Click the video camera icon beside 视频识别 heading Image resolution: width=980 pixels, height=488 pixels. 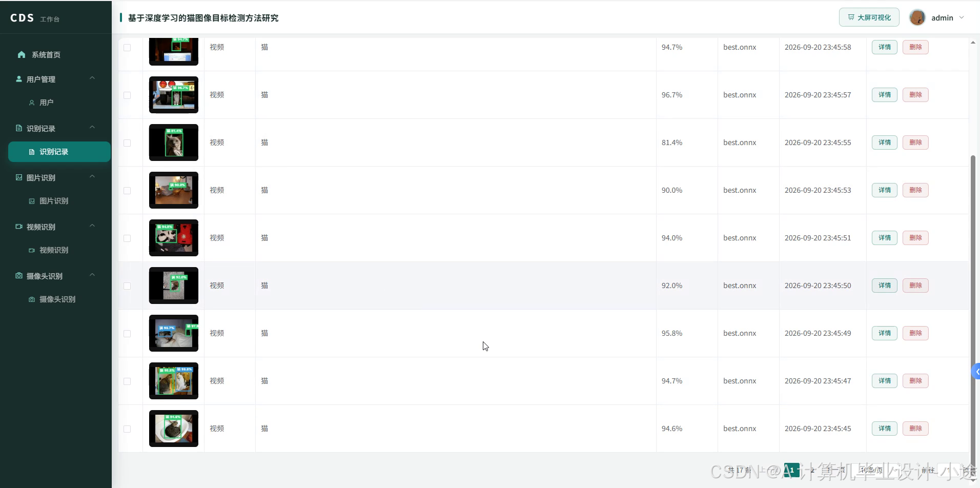point(19,227)
